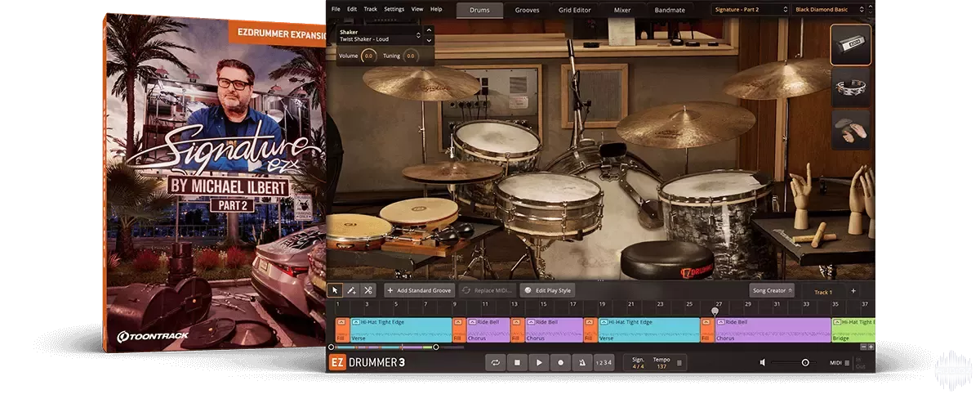Expand the first Hi-Hat Tight Edge block menu

tap(356, 323)
